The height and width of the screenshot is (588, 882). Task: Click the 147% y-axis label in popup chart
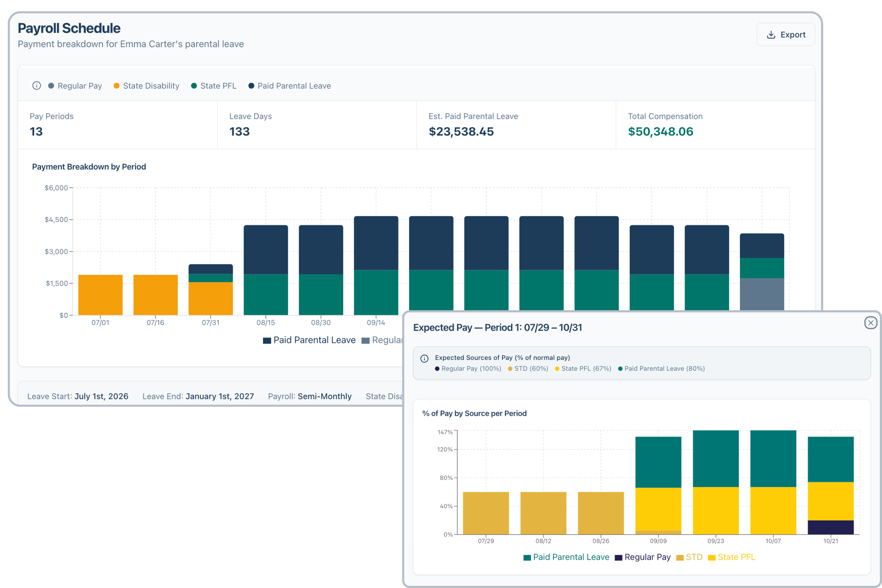(445, 432)
